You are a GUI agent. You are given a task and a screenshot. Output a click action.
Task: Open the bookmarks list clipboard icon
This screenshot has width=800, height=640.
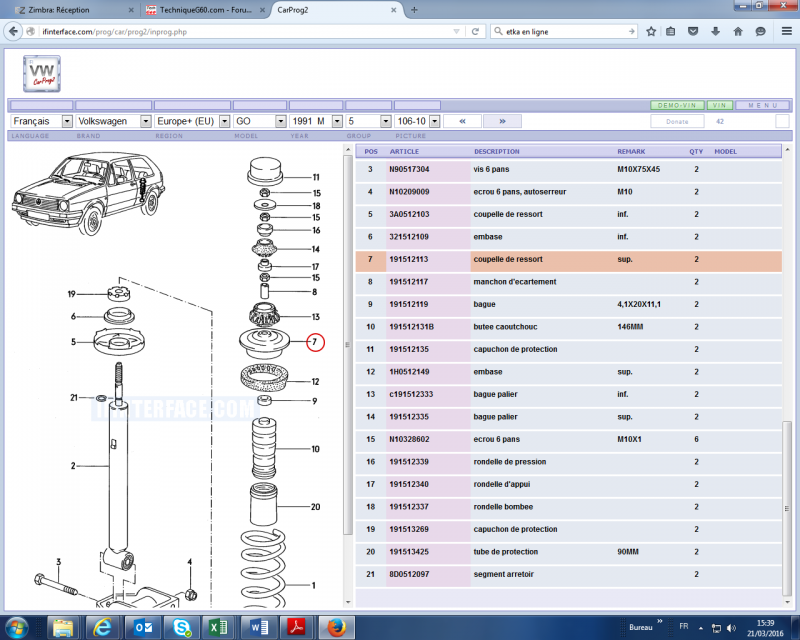(671, 32)
